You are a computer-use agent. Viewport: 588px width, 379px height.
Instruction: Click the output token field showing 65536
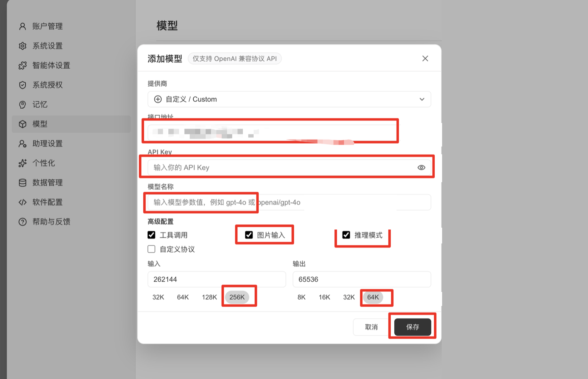click(x=362, y=279)
